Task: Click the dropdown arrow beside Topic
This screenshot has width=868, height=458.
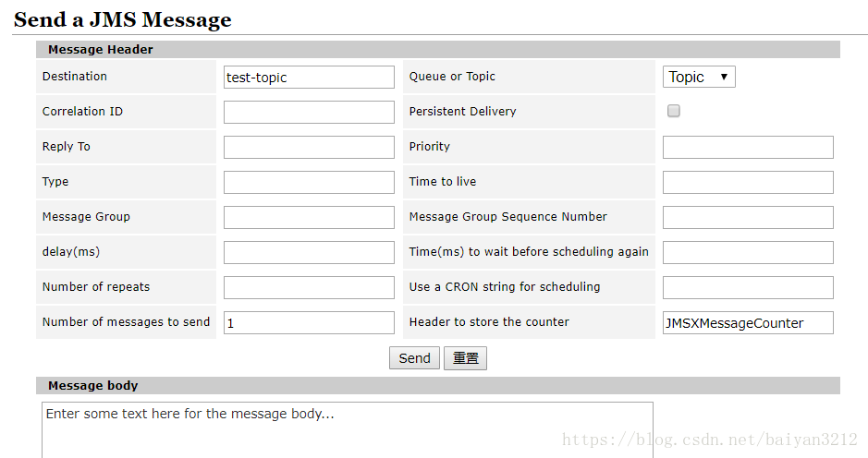Action: tap(724, 77)
